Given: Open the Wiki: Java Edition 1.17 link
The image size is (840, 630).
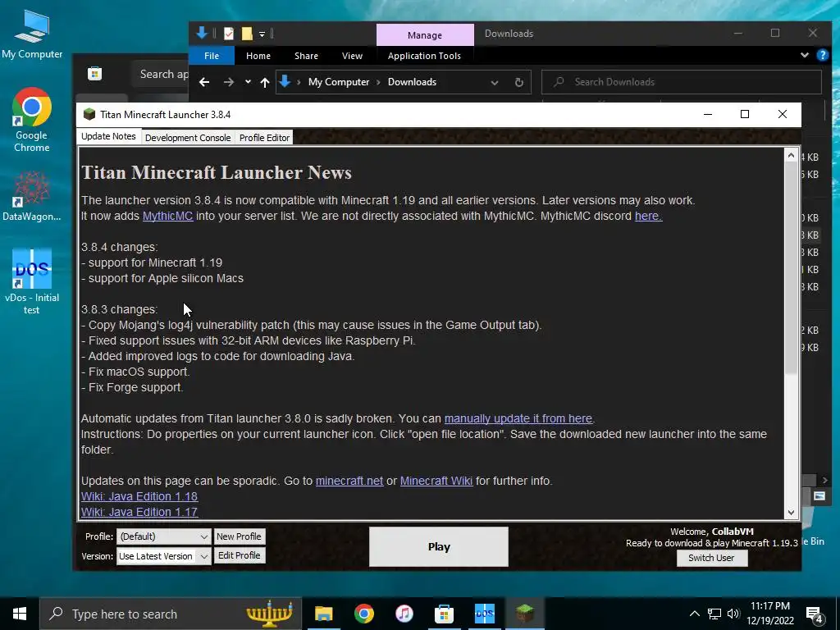Looking at the screenshot, I should (x=139, y=512).
